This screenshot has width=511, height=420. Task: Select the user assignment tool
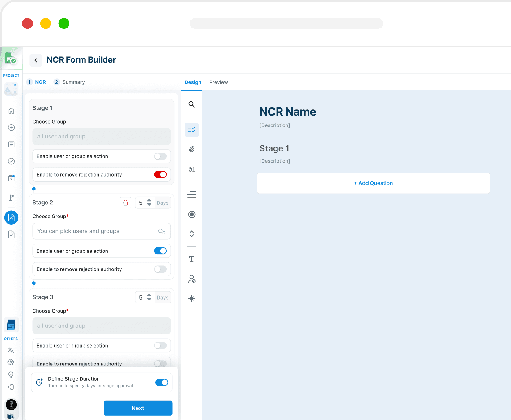192,279
